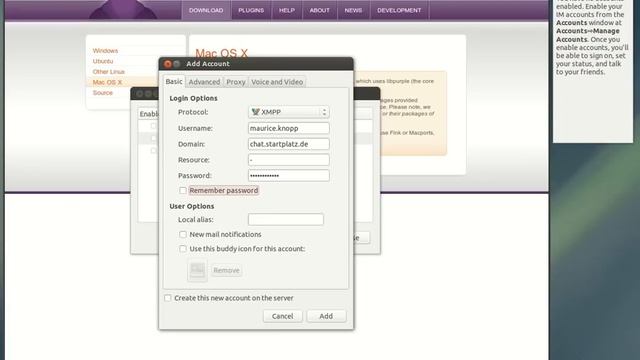Click the Add button

[x=326, y=316]
